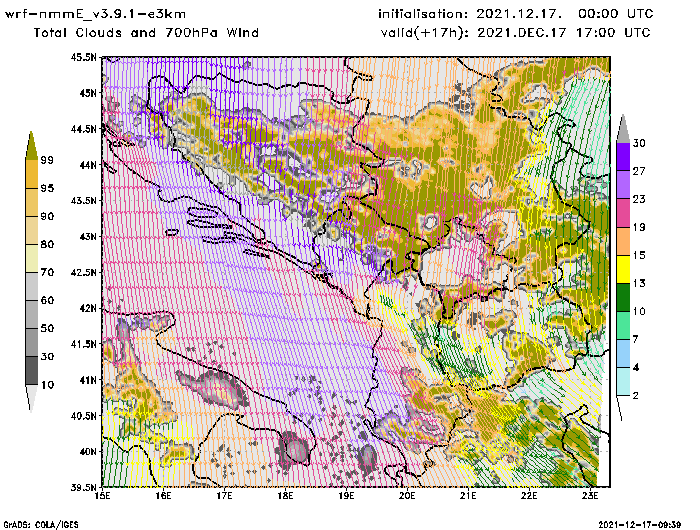
Task: Click the 15E longitude axis label
Action: click(x=103, y=496)
